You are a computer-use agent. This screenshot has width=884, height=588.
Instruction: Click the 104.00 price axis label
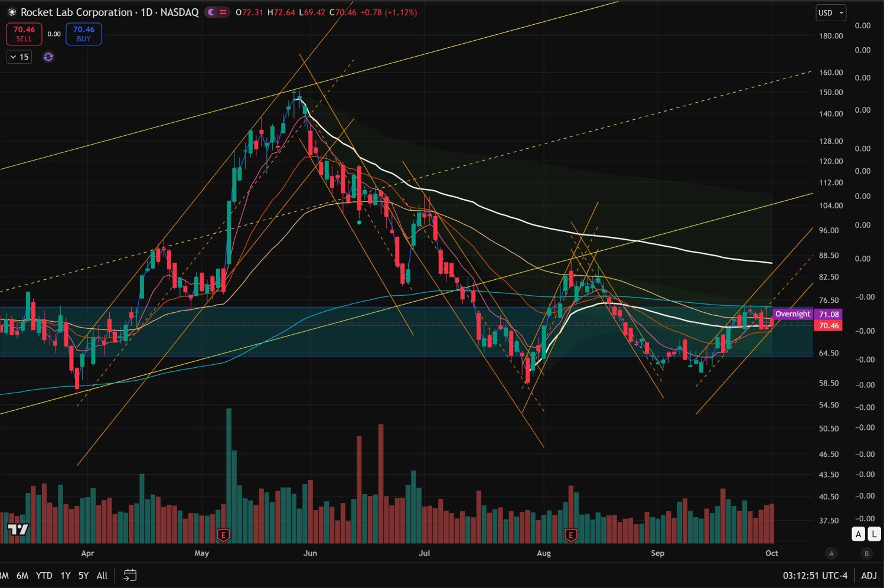[831, 205]
